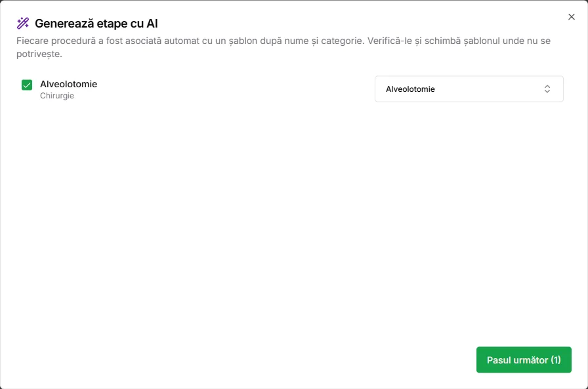
Task: Click the magic wand AI icon
Action: tap(23, 23)
